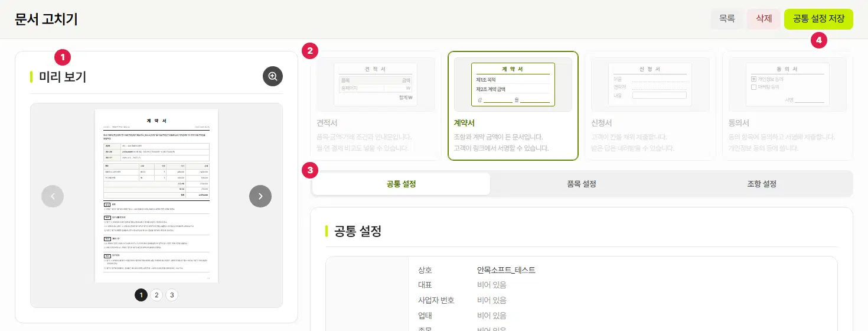Click the 목록 button
The image size is (868, 331).
727,19
